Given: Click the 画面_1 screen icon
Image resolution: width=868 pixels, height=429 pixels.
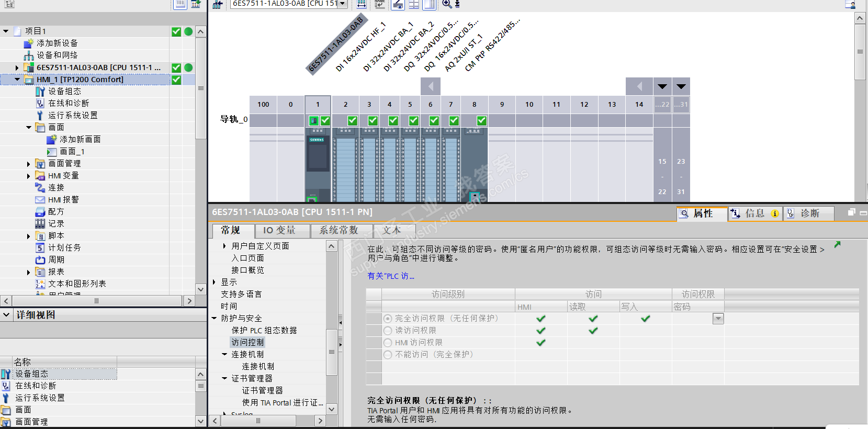Looking at the screenshot, I should (51, 152).
